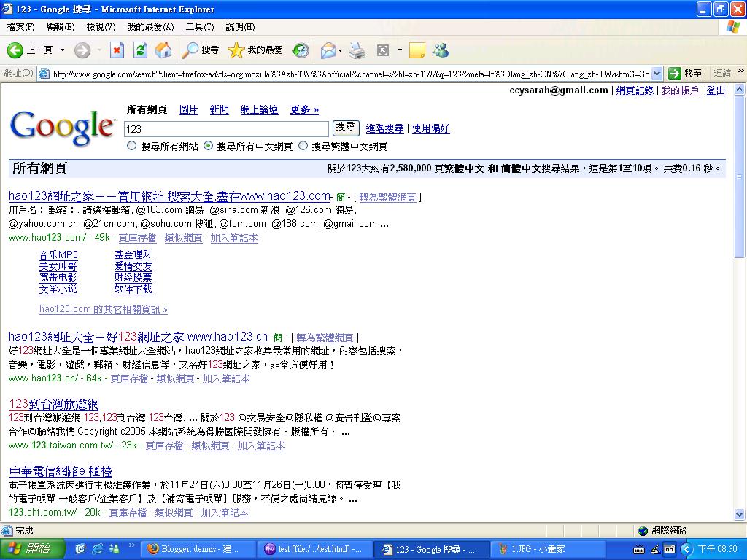The image size is (747, 560).
Task: Click the Windows flag throbber logo
Action: pos(733,27)
